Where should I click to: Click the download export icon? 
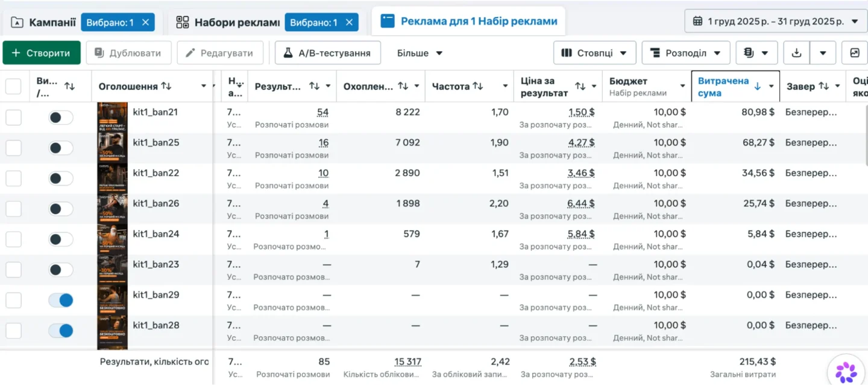[x=796, y=53]
